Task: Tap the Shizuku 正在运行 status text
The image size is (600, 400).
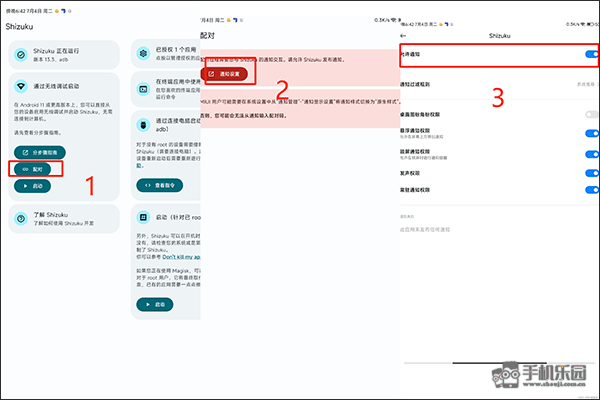Action: [56, 51]
